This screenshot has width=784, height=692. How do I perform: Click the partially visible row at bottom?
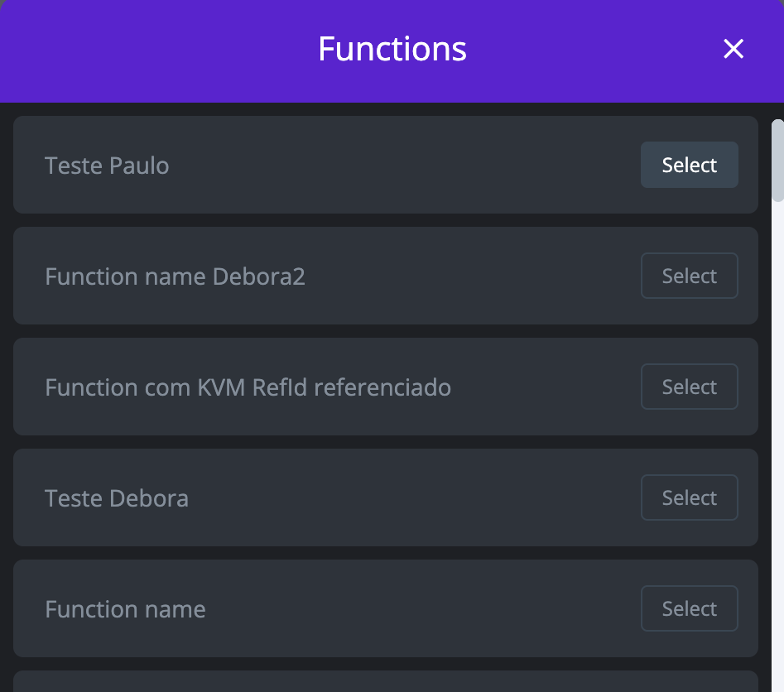[x=385, y=682]
